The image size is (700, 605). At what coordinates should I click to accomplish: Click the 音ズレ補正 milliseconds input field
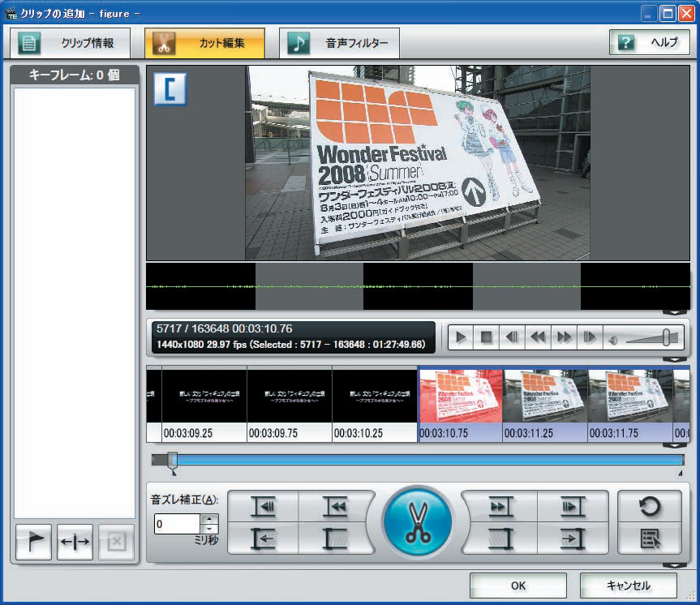click(178, 524)
